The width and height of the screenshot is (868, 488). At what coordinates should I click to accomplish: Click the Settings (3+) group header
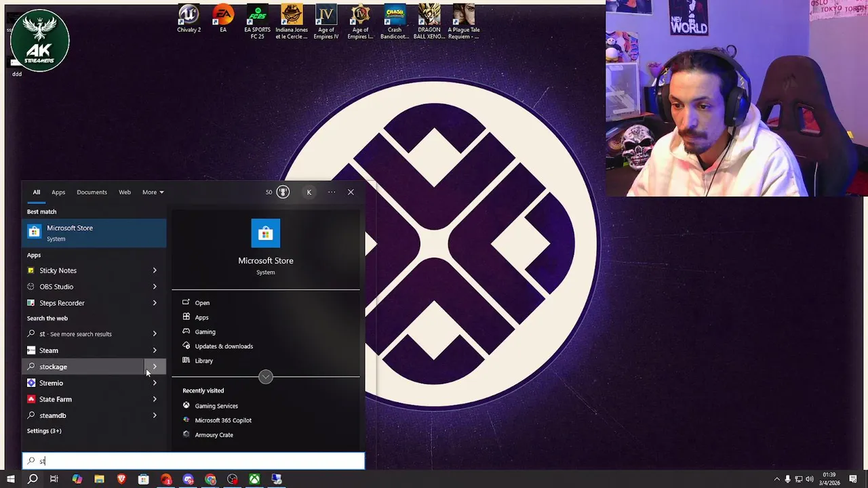coord(44,431)
